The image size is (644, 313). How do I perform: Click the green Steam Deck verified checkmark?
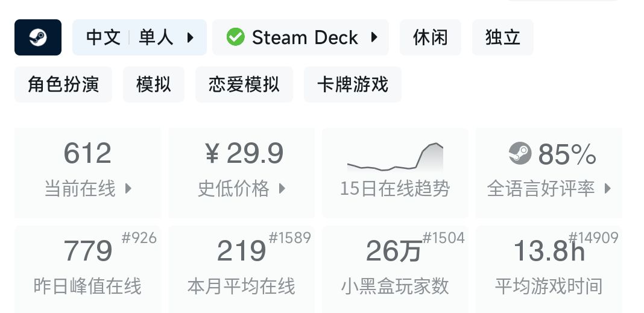point(235,37)
